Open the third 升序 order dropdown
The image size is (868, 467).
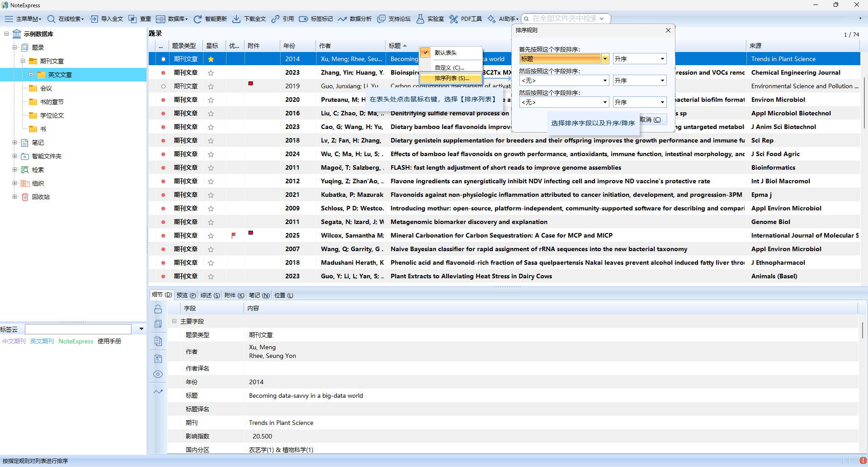pos(640,102)
